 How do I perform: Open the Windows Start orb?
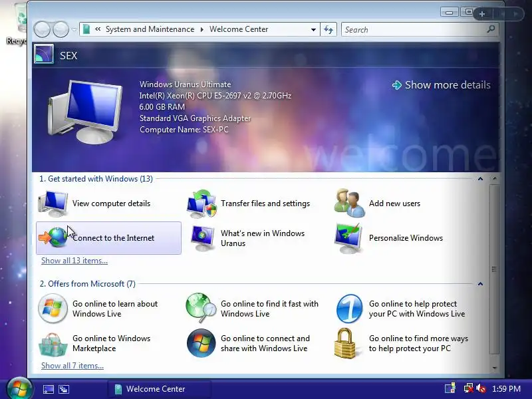click(x=19, y=389)
